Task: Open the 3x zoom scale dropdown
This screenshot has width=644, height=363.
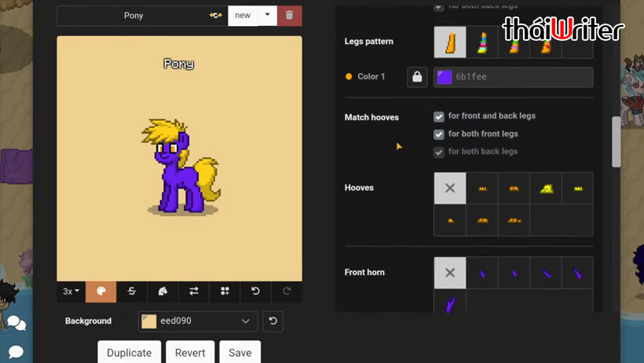Action: (x=71, y=291)
